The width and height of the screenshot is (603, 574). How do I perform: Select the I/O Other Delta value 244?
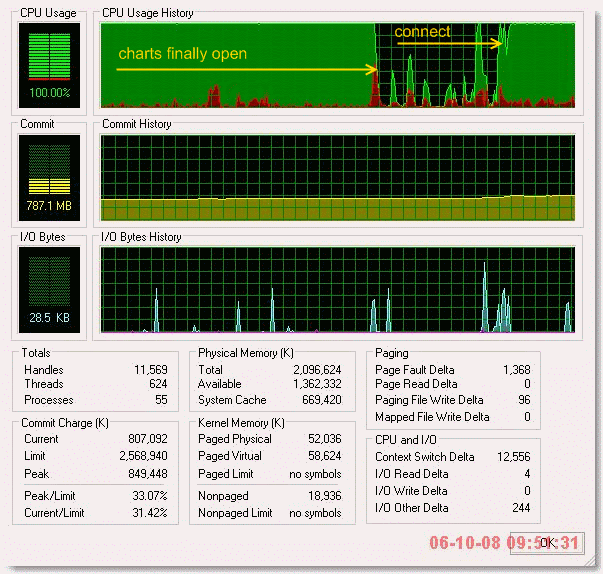coord(521,508)
